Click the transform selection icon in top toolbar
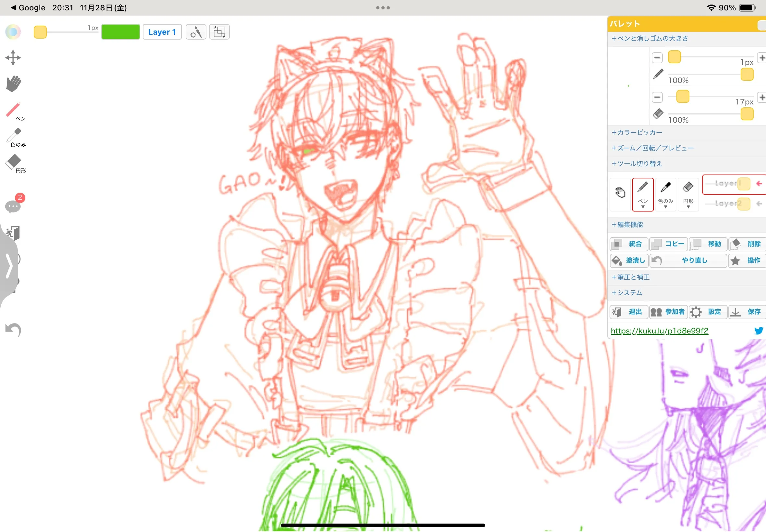 [219, 32]
